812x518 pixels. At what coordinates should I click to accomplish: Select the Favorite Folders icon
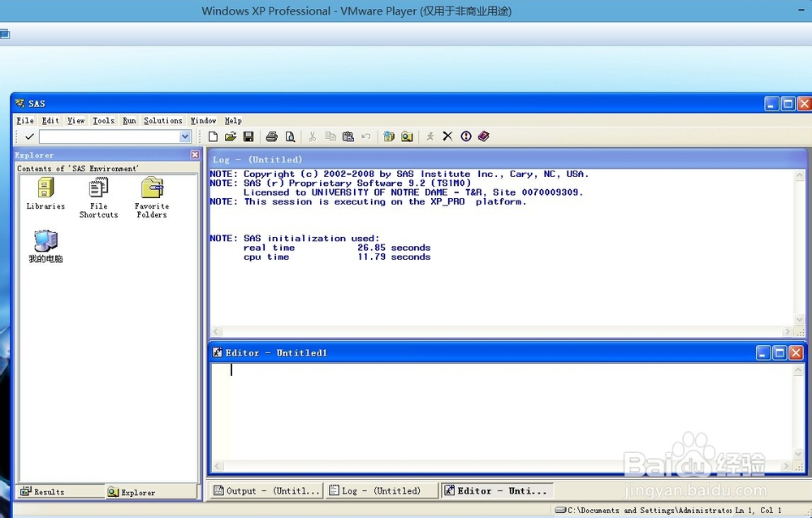click(152, 198)
